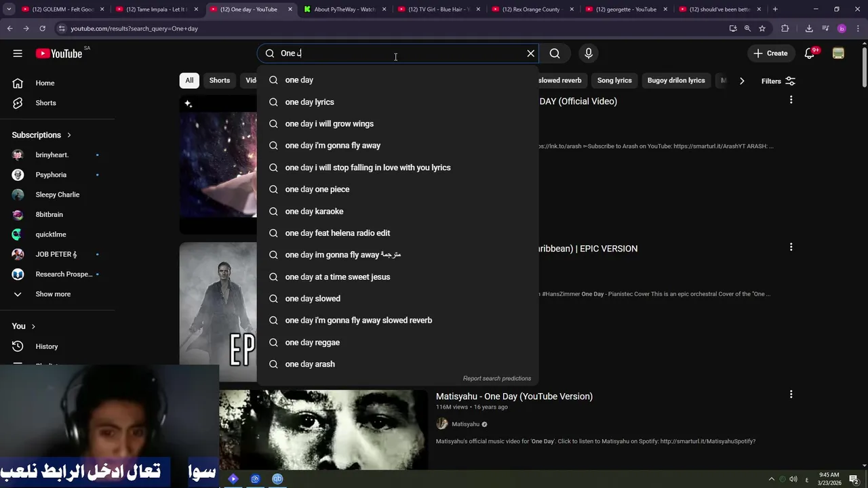The image size is (868, 488).
Task: Reload the page with browser refresh
Action: tap(42, 28)
